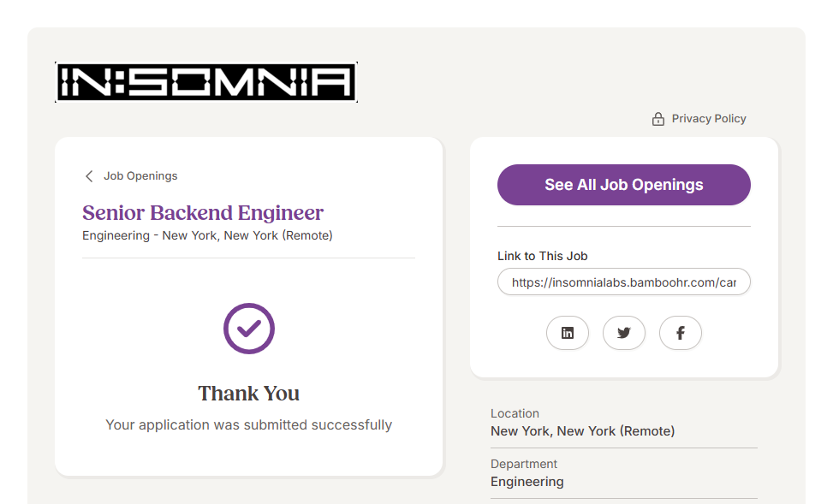The image size is (833, 504).
Task: Click the purple success checkmark icon
Action: (249, 329)
